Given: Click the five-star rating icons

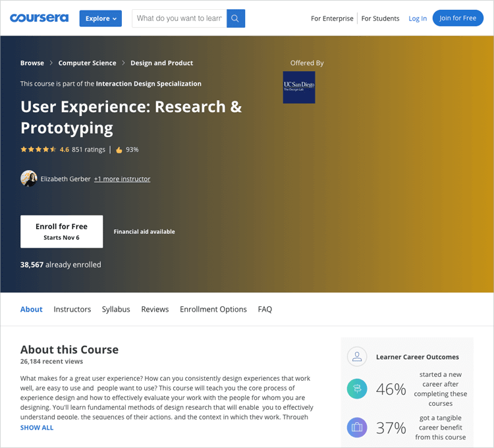Looking at the screenshot, I should coord(38,150).
